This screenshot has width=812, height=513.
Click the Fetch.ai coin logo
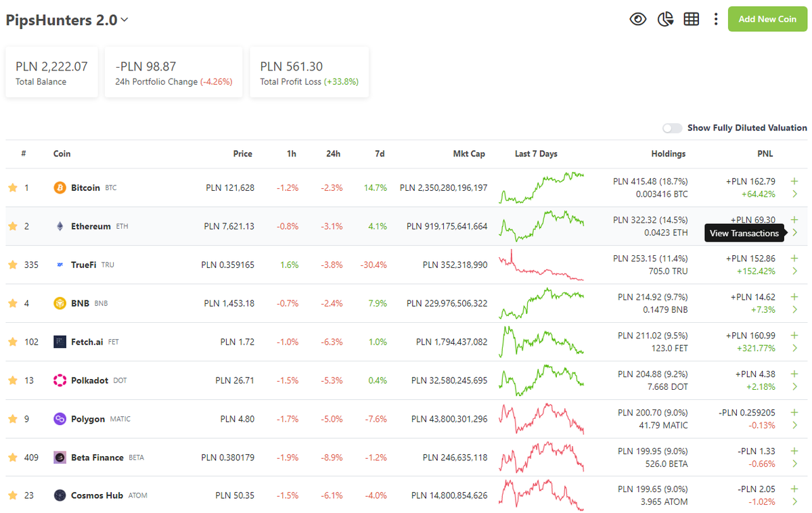[60, 342]
